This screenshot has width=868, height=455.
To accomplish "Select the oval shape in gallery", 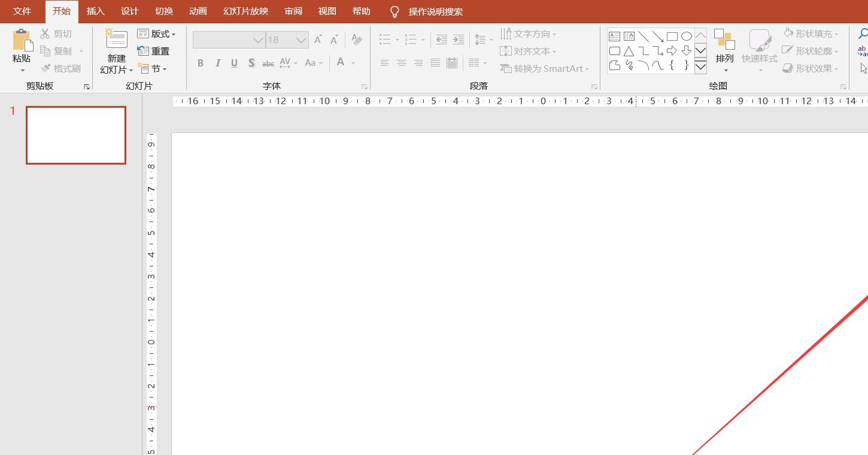I will 686,37.
